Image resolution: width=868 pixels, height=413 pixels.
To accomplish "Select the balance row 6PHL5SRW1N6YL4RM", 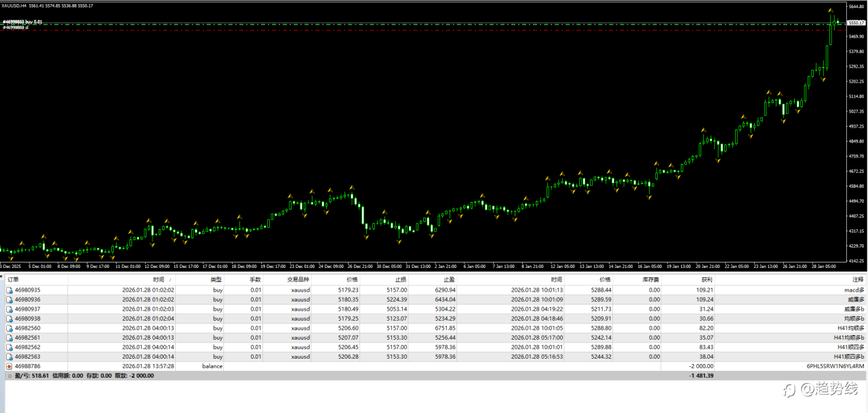I will point(835,366).
